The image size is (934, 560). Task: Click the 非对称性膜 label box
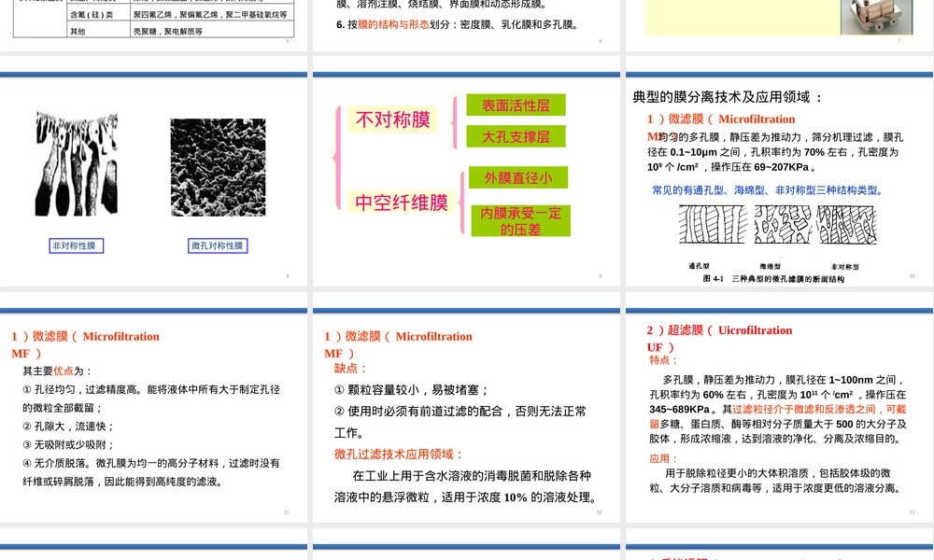coord(77,245)
